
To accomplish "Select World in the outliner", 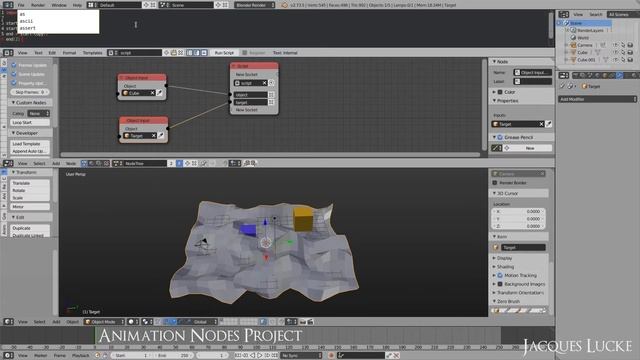I will (583, 38).
